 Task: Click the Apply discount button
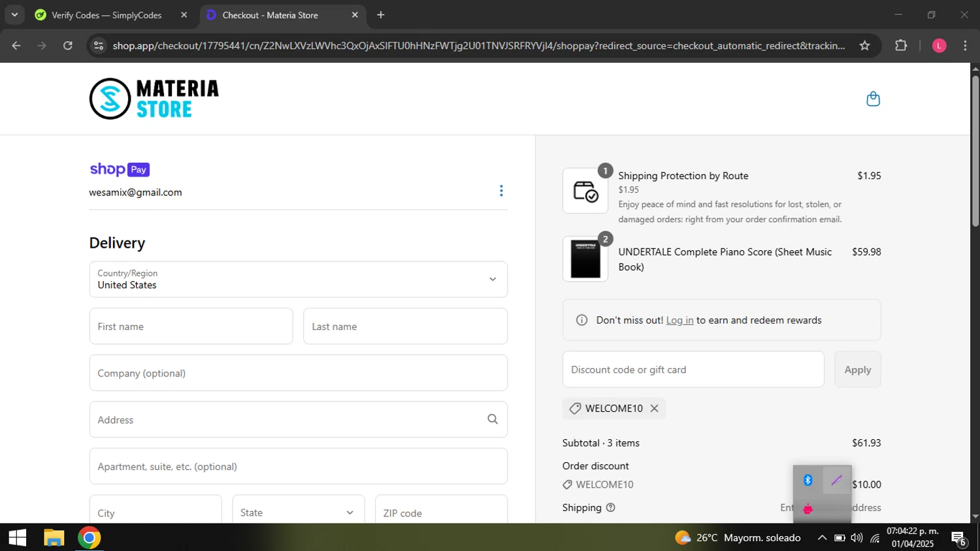click(858, 369)
